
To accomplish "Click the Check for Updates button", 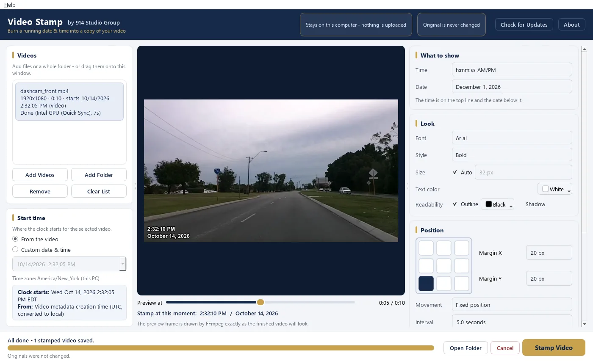I will [x=524, y=25].
